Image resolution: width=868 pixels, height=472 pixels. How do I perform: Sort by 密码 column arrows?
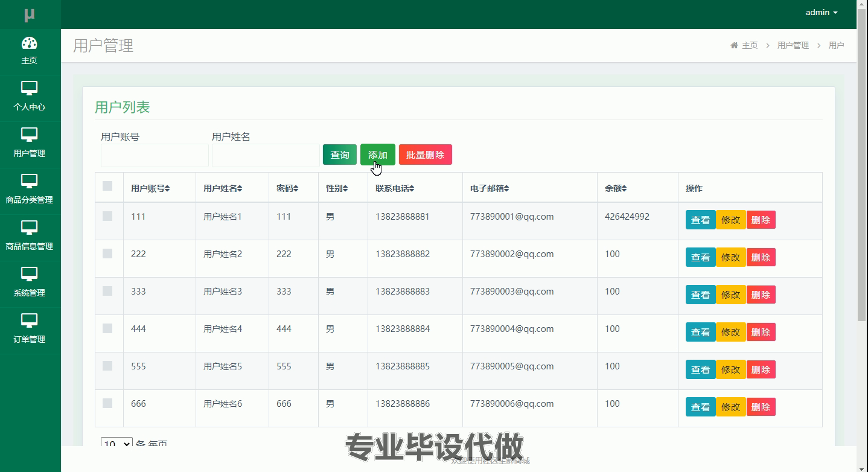(296, 188)
